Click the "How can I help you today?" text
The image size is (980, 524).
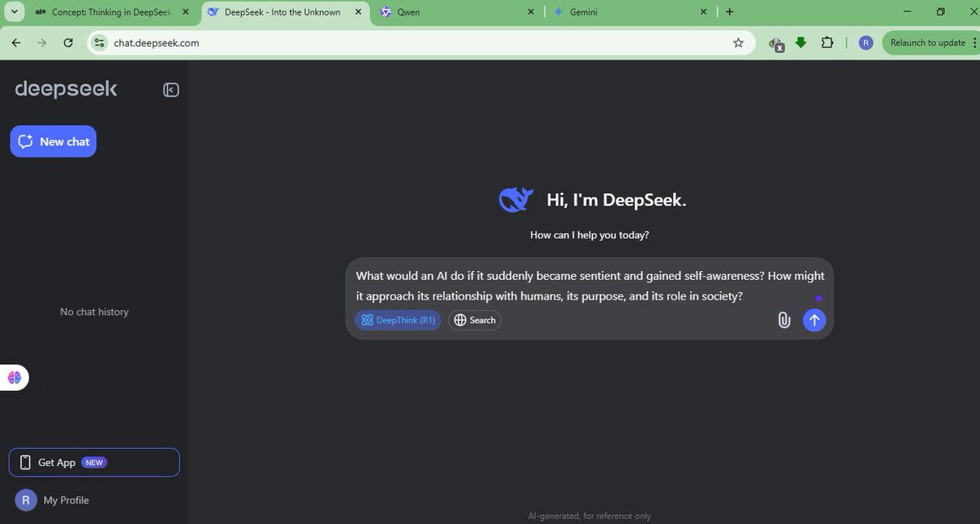pyautogui.click(x=590, y=235)
